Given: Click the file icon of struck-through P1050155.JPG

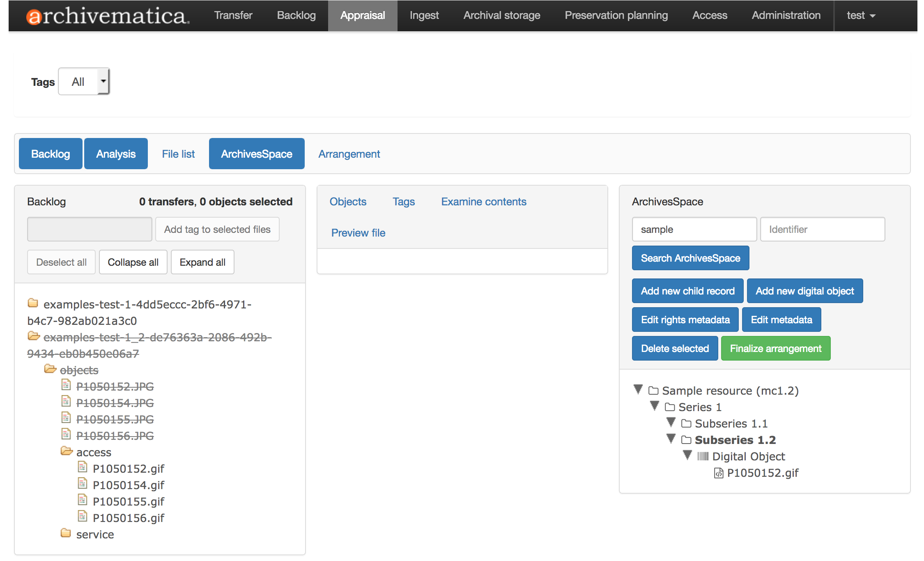Looking at the screenshot, I should 66,418.
